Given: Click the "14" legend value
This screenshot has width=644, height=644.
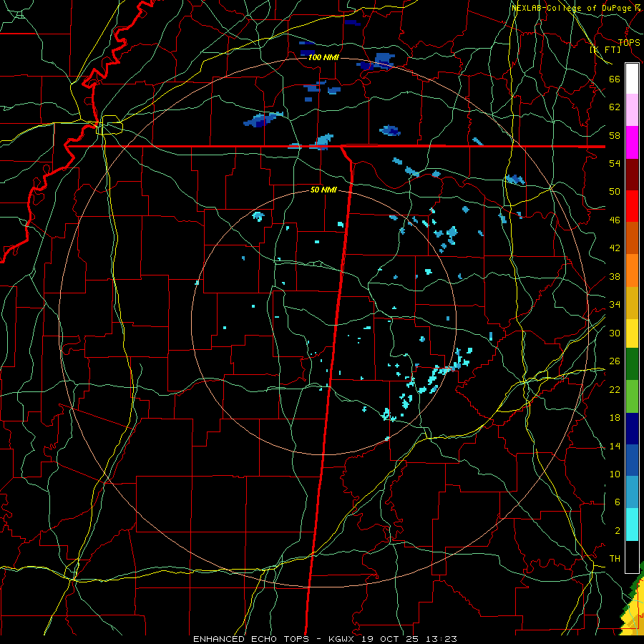Looking at the screenshot, I should point(615,446).
